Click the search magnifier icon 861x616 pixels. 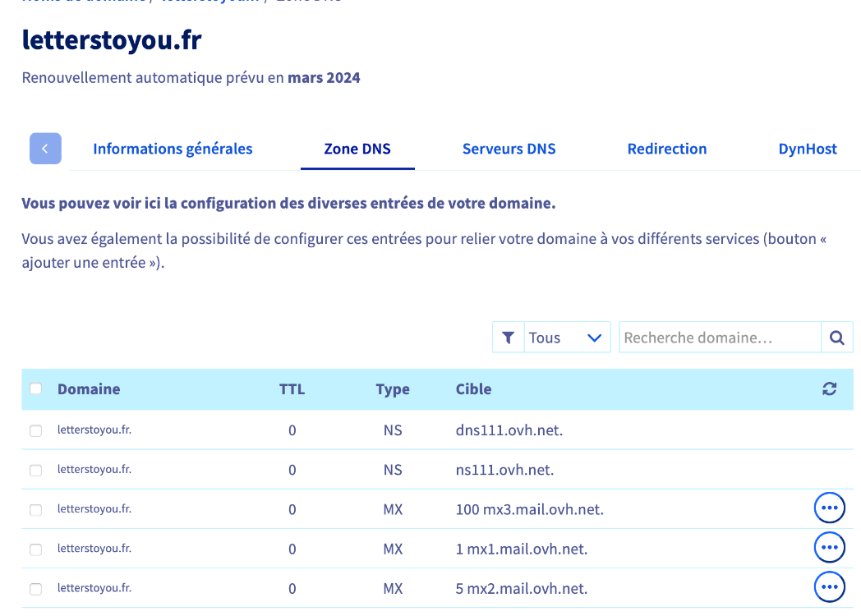pos(837,337)
